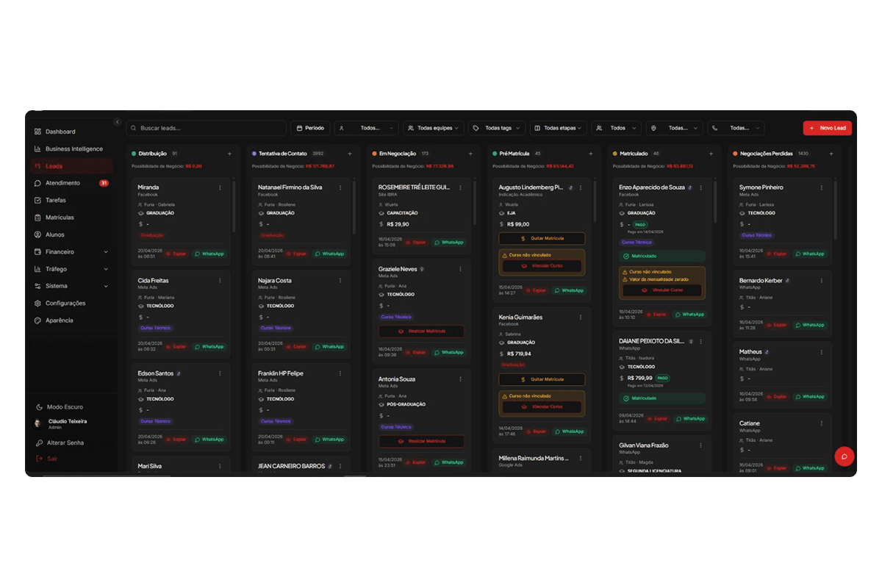Click Quitar Matrícula on Augusto Lindemberg card
Screen dimensions: 882x588
(x=542, y=238)
